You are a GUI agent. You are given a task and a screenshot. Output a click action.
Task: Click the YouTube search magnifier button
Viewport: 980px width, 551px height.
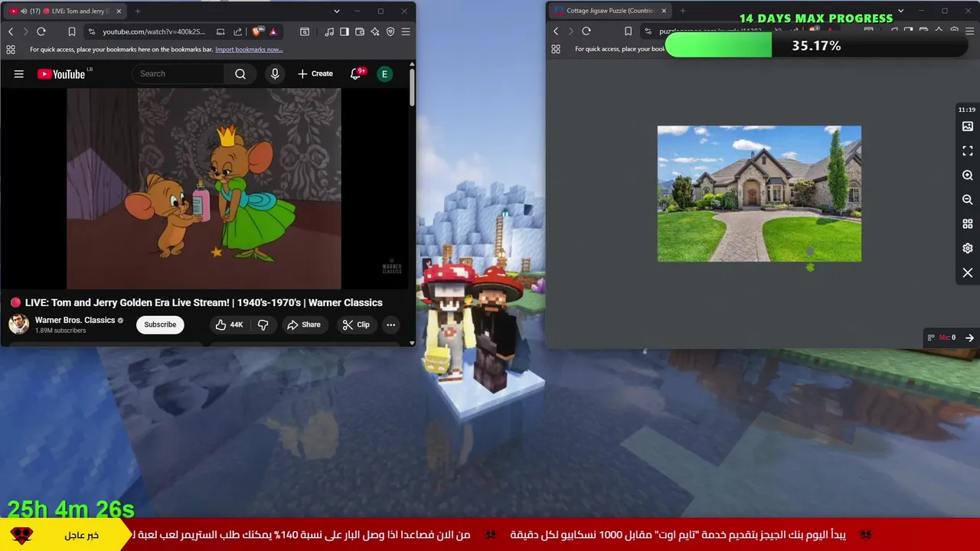[x=240, y=73]
